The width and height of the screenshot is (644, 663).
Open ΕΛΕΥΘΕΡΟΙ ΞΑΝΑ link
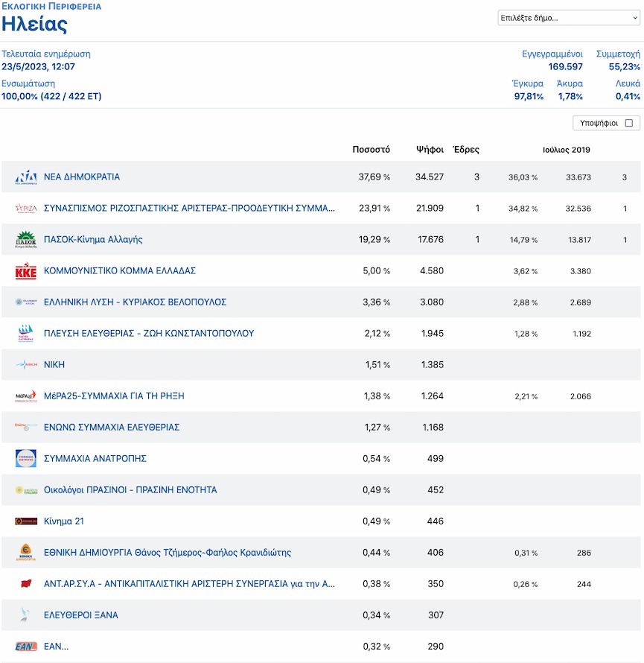(80, 615)
